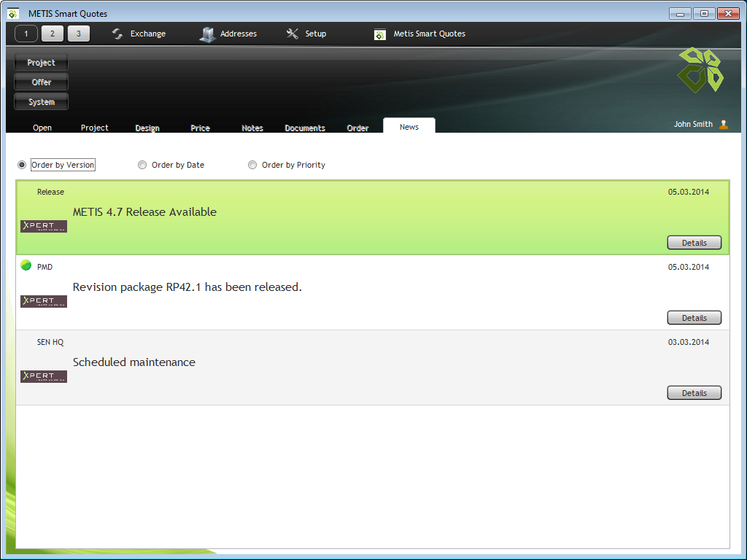Click the John Smith user name
The image size is (747, 560).
[693, 124]
